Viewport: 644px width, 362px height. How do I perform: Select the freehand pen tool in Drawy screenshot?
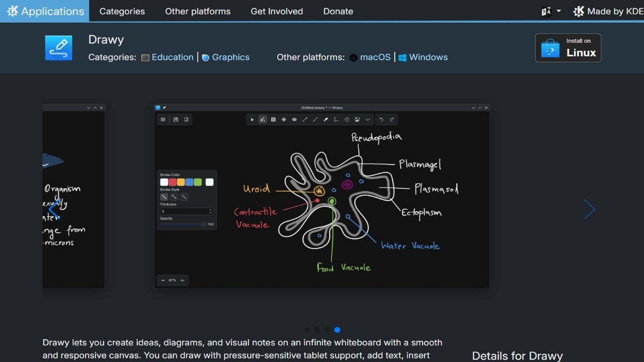[263, 120]
